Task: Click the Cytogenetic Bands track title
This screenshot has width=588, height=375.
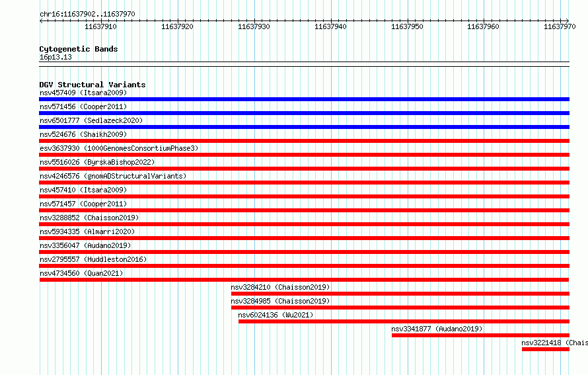Action: point(79,49)
